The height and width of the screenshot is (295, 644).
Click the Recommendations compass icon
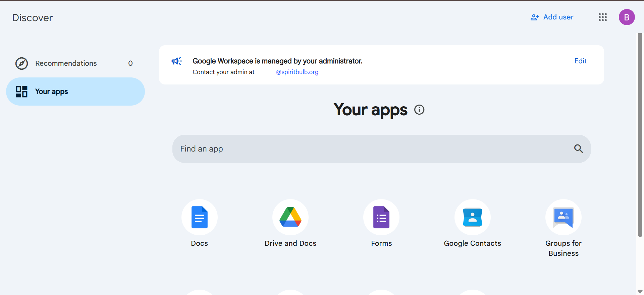tap(22, 63)
